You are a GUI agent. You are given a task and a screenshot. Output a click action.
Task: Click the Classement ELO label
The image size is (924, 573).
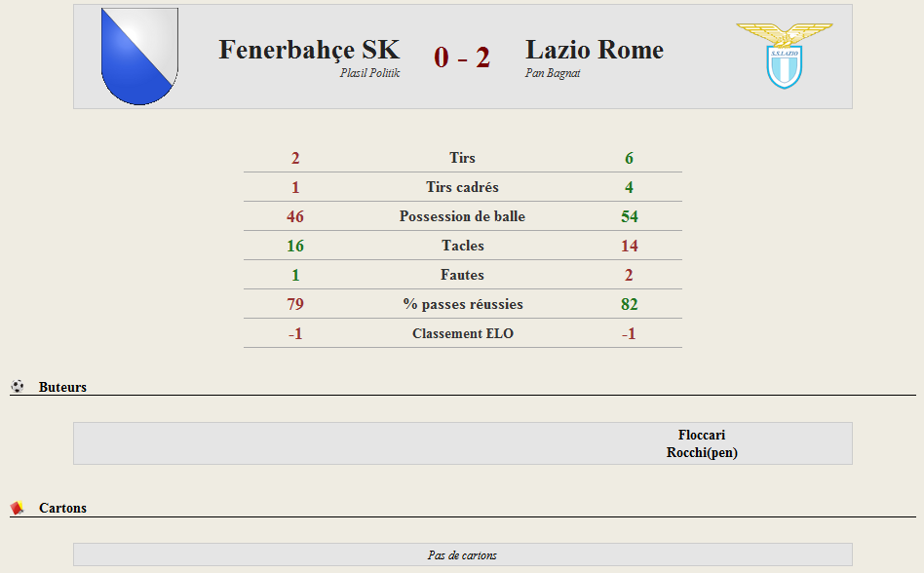pos(463,333)
